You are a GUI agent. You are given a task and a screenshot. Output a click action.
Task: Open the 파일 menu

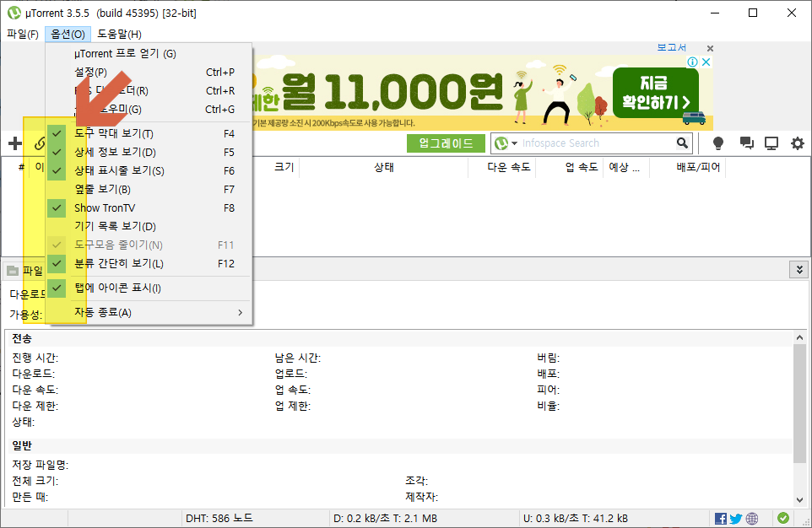click(x=23, y=35)
